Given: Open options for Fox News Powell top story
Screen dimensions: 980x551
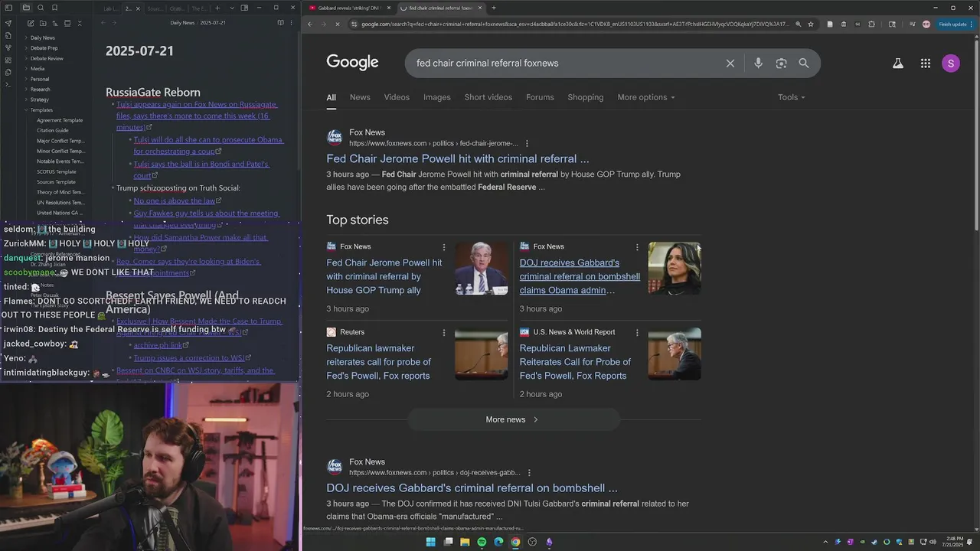Looking at the screenshot, I should tap(444, 247).
